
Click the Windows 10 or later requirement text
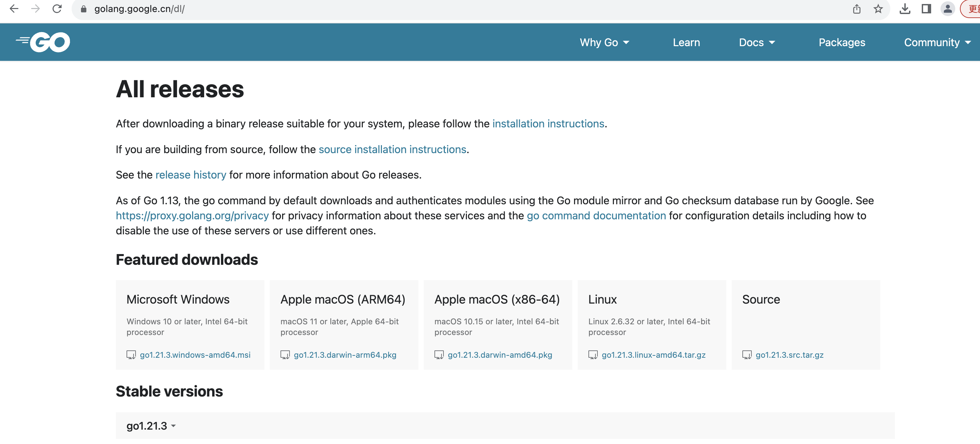pos(187,327)
